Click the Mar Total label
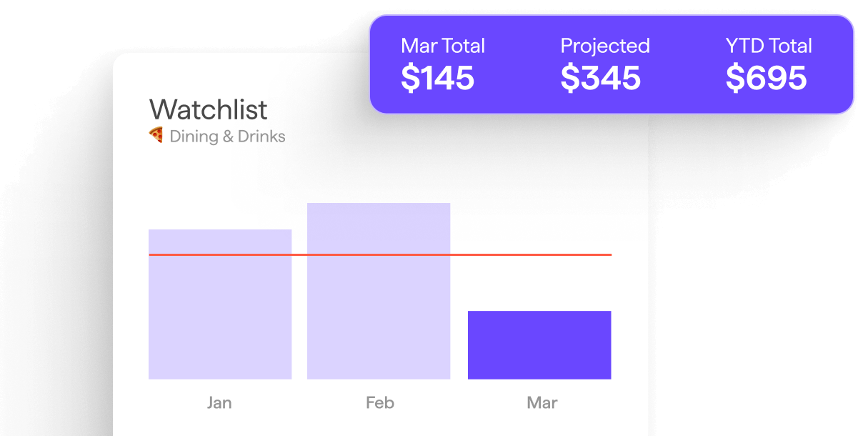 [x=443, y=46]
